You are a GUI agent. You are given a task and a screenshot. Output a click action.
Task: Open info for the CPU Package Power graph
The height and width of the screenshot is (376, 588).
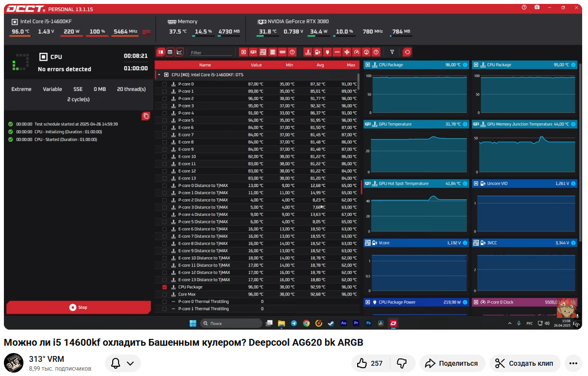point(465,302)
